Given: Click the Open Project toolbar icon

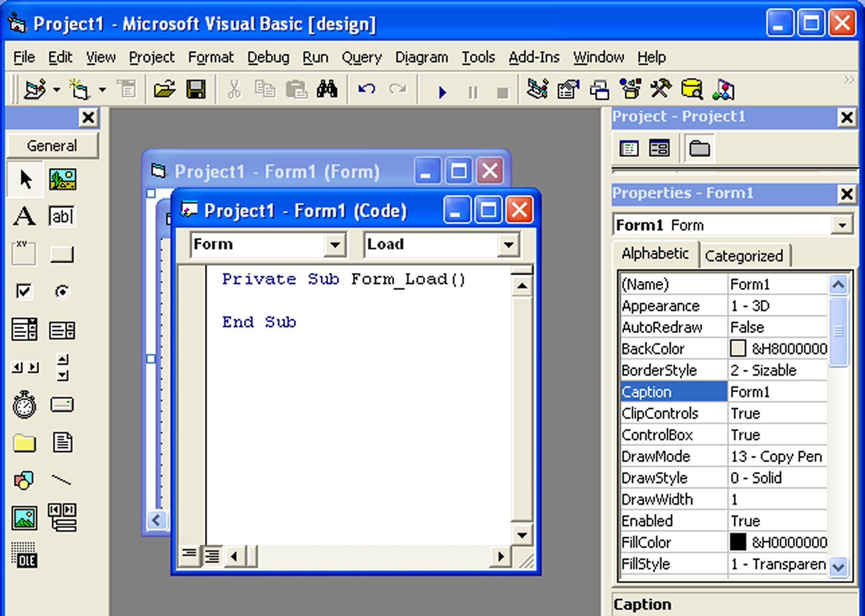Looking at the screenshot, I should pyautogui.click(x=164, y=89).
